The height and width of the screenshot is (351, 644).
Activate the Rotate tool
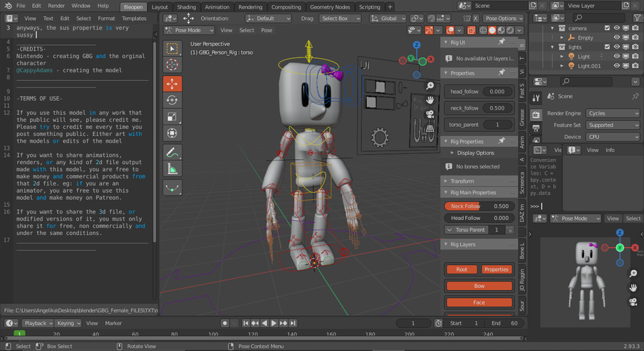click(172, 100)
